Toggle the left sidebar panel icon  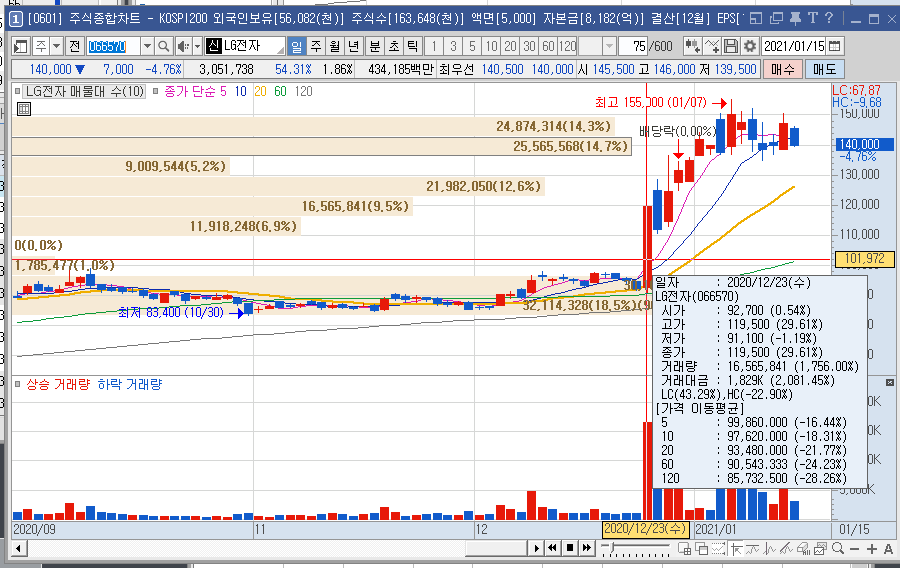(21, 46)
